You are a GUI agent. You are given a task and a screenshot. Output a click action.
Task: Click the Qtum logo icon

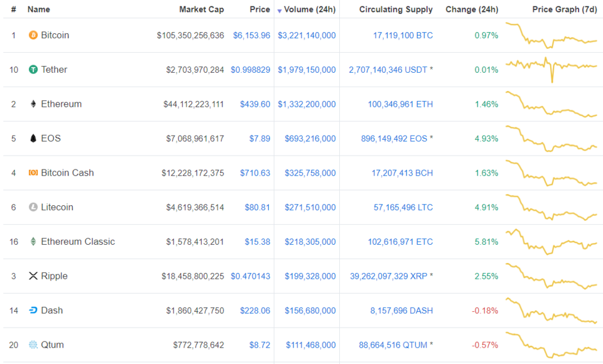click(33, 345)
